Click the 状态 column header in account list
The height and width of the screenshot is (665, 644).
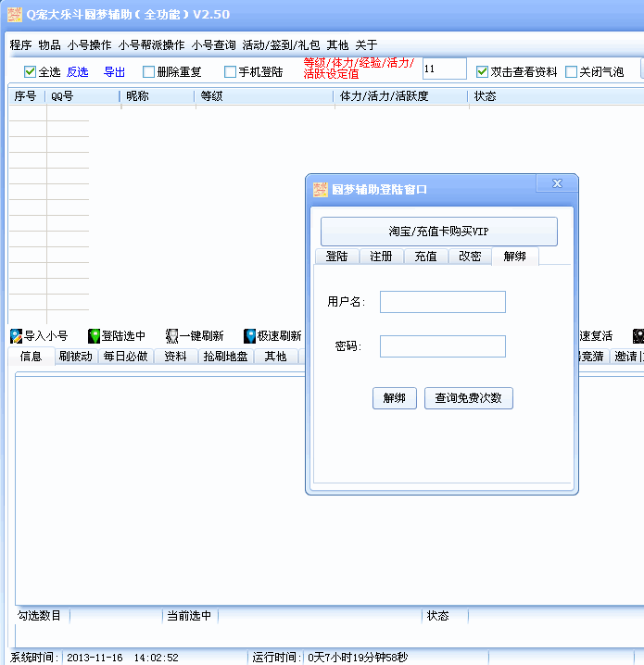point(556,96)
